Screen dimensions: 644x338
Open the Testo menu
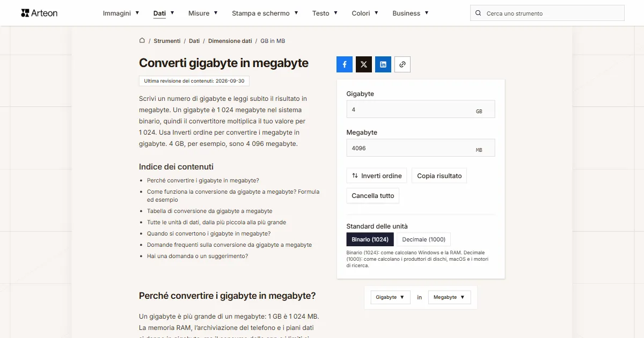(325, 13)
